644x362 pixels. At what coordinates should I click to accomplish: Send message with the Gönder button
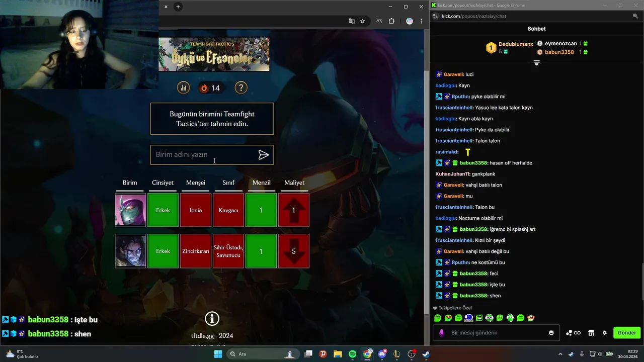[627, 333]
